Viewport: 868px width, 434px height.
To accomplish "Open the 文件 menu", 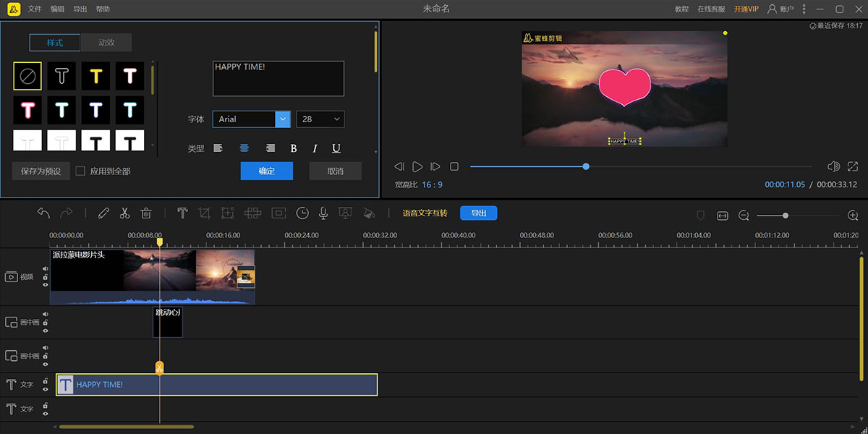I will pyautogui.click(x=35, y=9).
